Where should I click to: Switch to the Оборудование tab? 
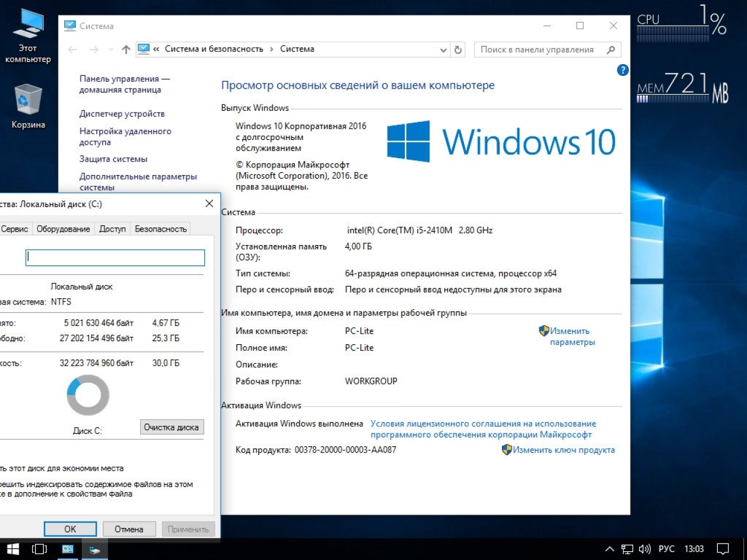click(x=63, y=229)
